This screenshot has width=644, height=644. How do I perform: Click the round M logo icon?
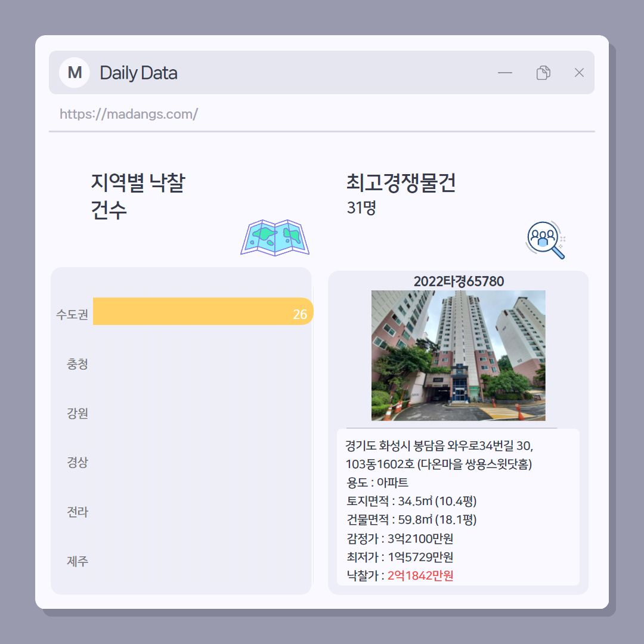click(75, 73)
